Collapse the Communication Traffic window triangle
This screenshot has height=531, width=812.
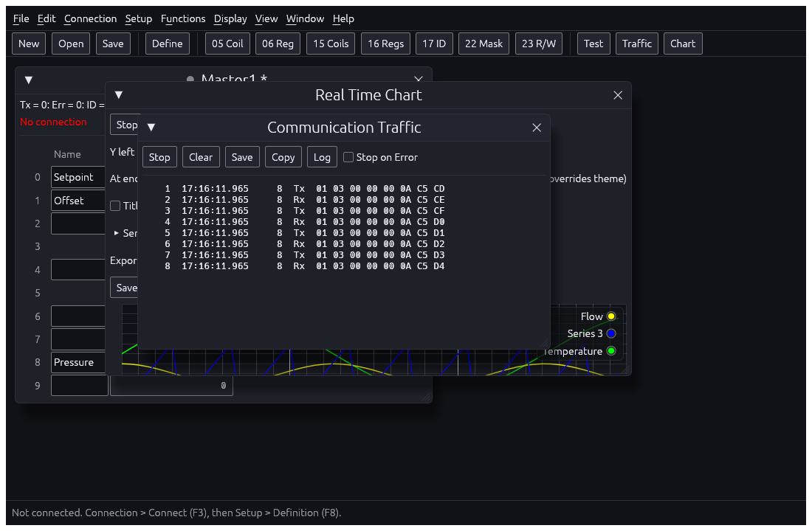[151, 128]
